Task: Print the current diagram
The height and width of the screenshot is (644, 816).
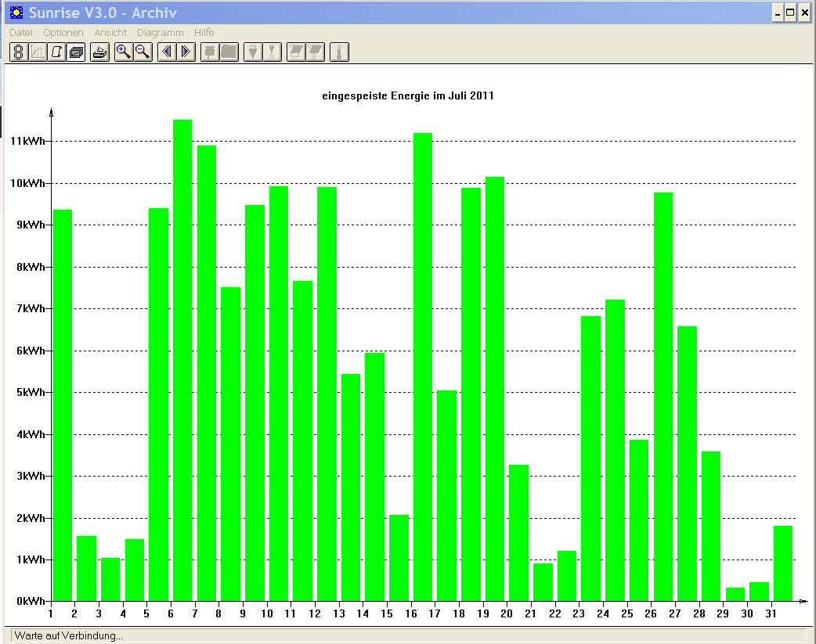Action: pos(100,52)
